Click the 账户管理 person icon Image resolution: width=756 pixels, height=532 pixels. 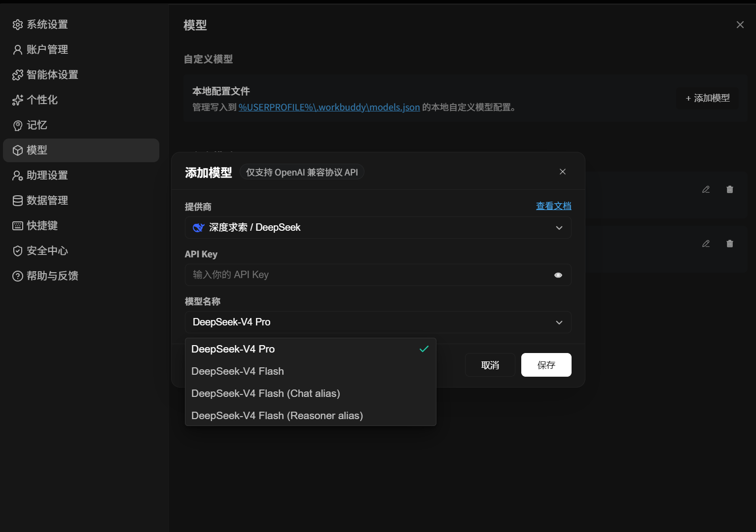[x=18, y=50]
